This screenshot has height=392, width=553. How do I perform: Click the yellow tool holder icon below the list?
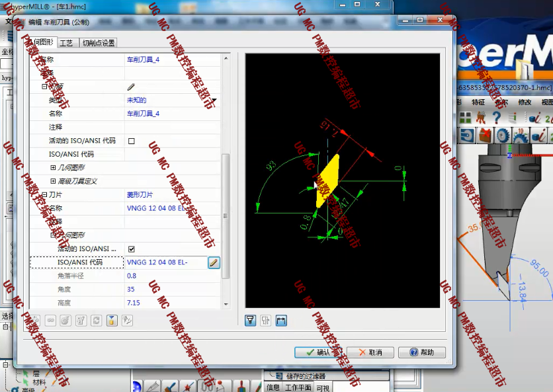click(112, 321)
